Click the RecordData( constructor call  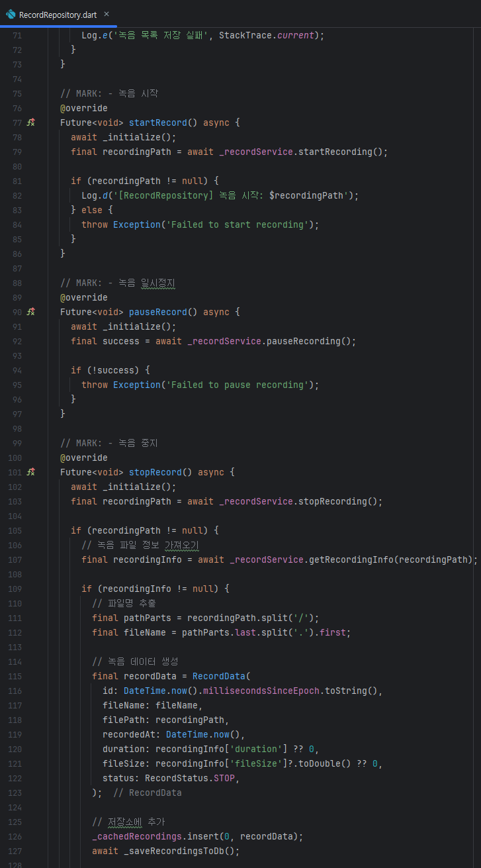pos(222,676)
